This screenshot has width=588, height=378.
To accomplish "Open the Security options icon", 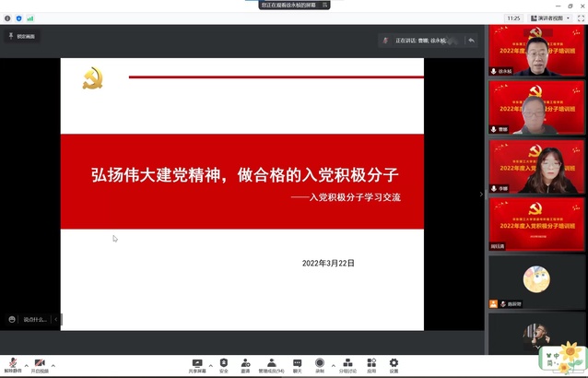I will coord(223,363).
